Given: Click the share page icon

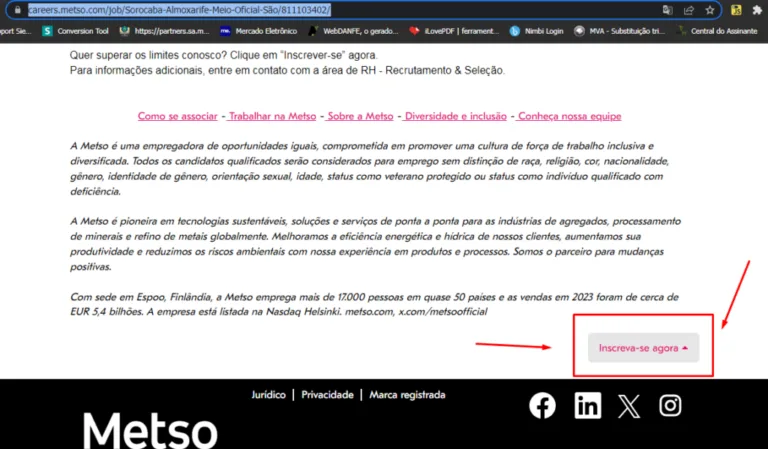Looking at the screenshot, I should point(689,10).
